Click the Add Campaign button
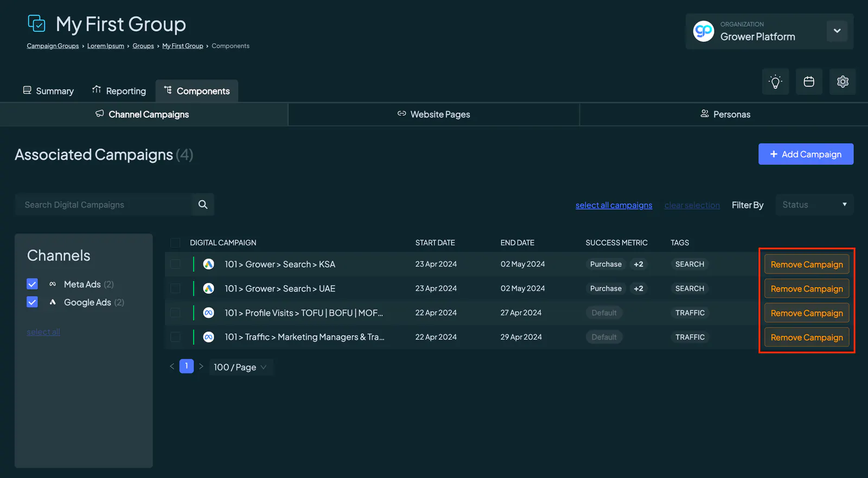868x478 pixels. [806, 154]
